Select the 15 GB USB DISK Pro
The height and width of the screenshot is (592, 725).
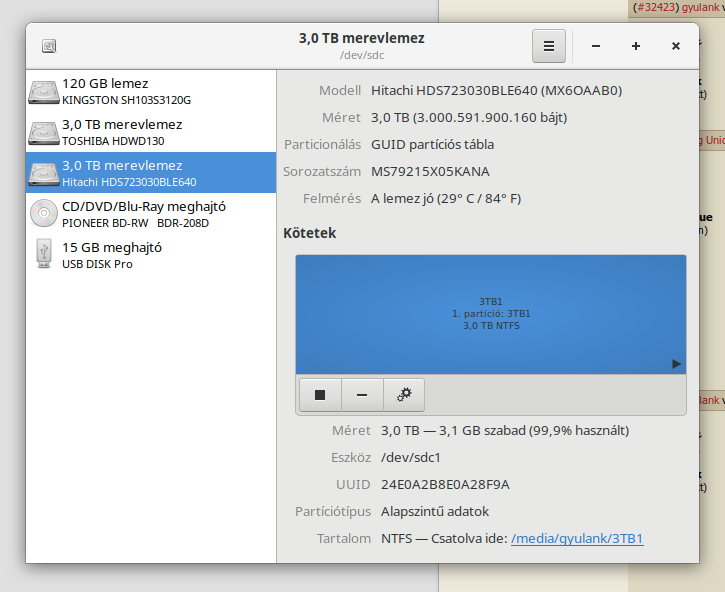[151, 254]
